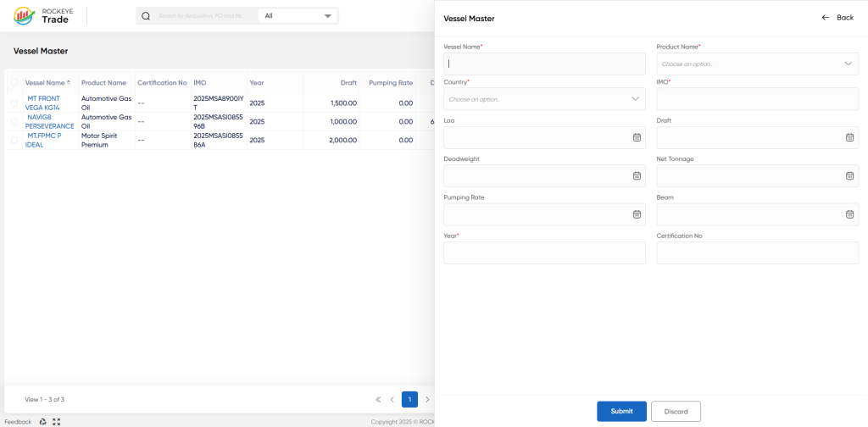Open the calendar icon in Net Tonnage field
This screenshot has width=868, height=427.
(x=849, y=176)
